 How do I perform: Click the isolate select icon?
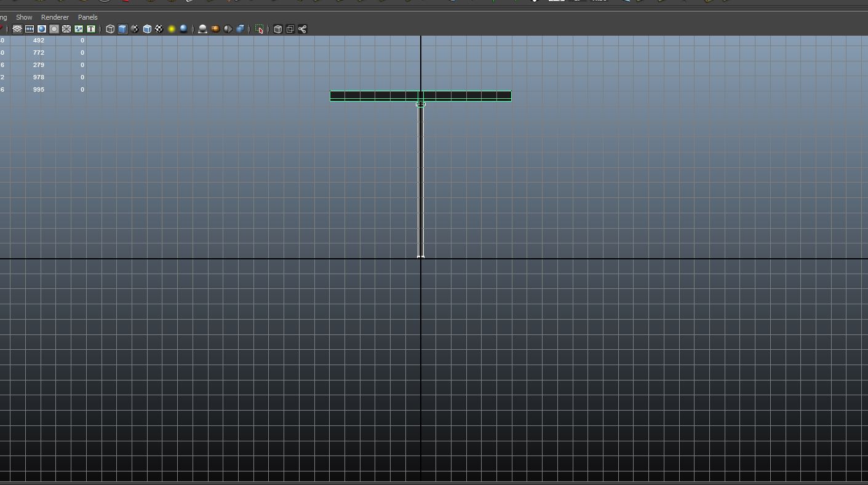point(260,29)
